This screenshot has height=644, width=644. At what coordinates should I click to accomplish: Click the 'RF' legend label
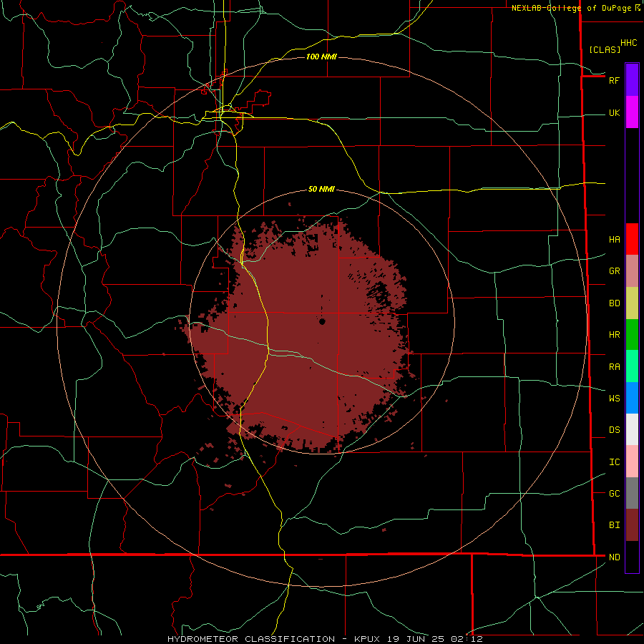tap(614, 80)
